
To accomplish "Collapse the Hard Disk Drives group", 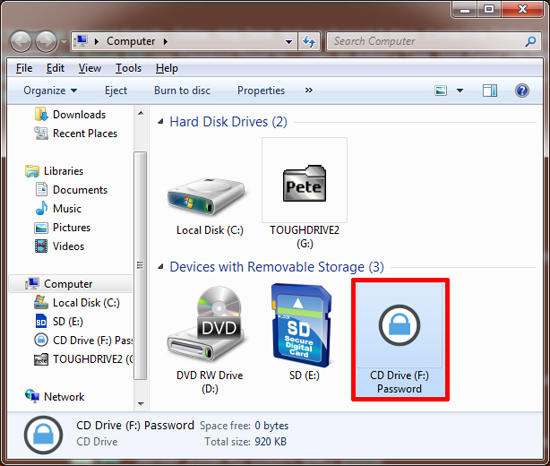I will click(161, 122).
